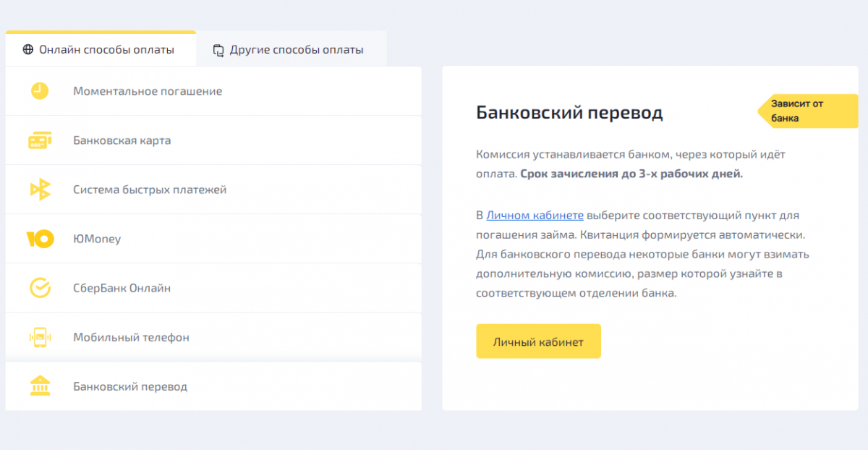Select Банковский перевод list item
Viewport: 868px width, 450px height.
click(213, 386)
